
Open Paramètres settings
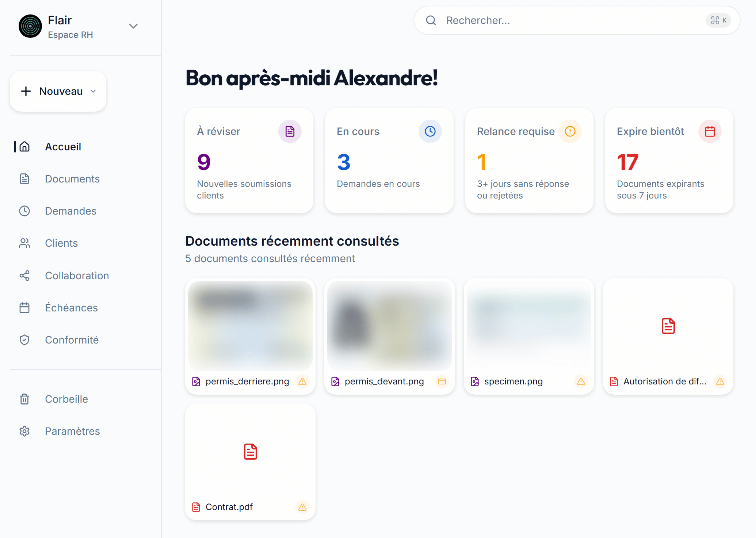pyautogui.click(x=72, y=431)
